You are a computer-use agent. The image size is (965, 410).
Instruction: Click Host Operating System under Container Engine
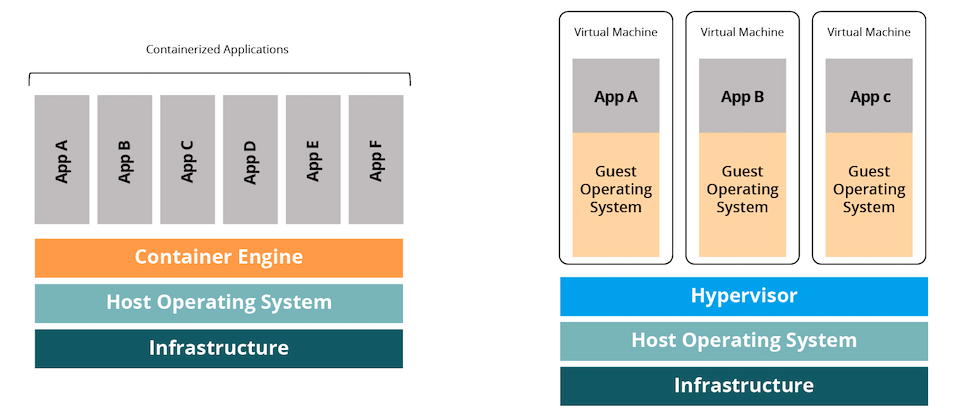point(218,302)
